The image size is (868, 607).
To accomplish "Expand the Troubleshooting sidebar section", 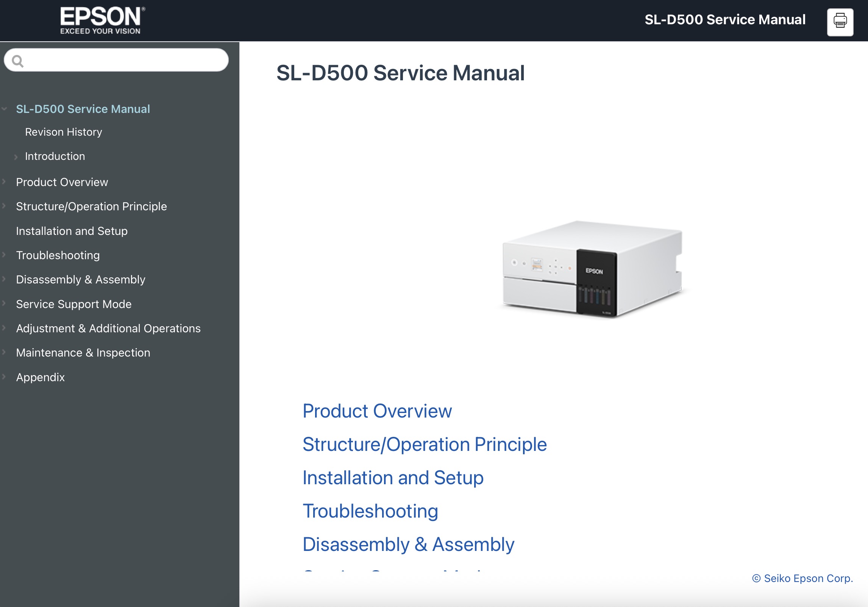I will pyautogui.click(x=4, y=255).
